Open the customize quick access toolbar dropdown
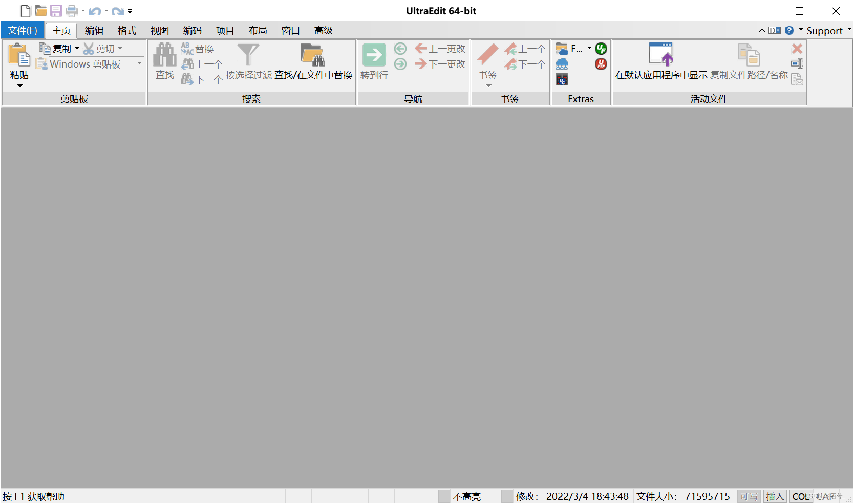This screenshot has height=504, width=854. 130,11
